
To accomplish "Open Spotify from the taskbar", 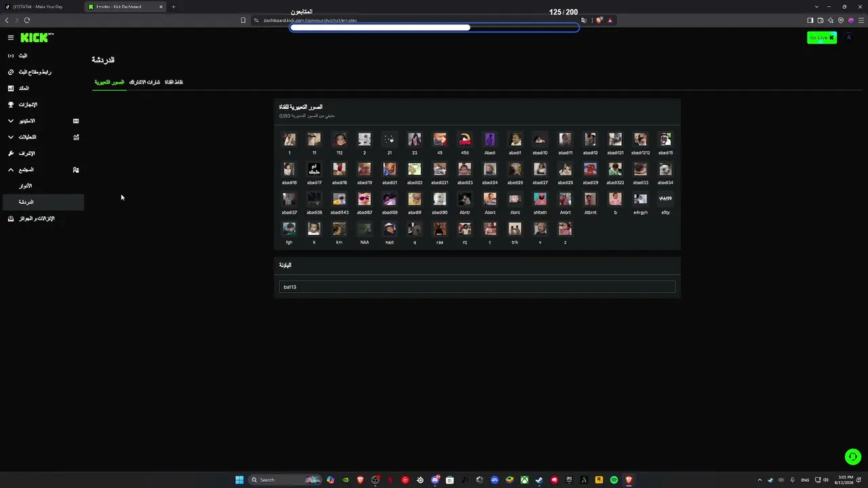I will tap(614, 480).
